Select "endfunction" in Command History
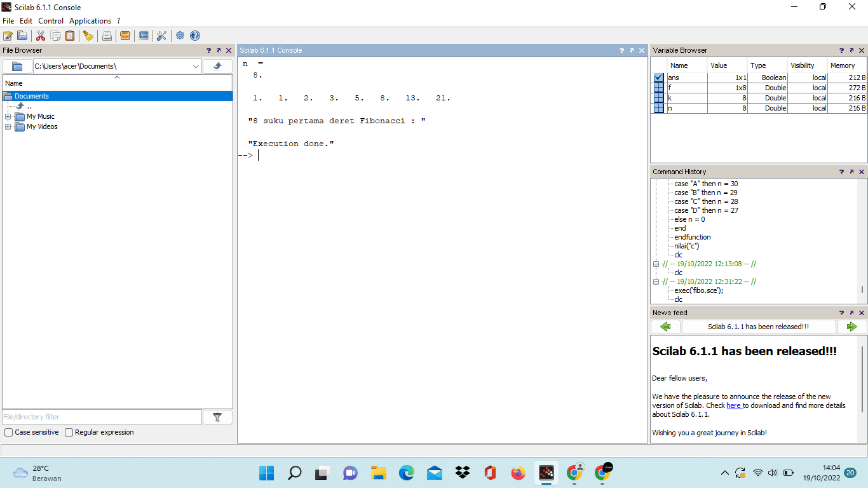This screenshot has width=868, height=488. (693, 237)
